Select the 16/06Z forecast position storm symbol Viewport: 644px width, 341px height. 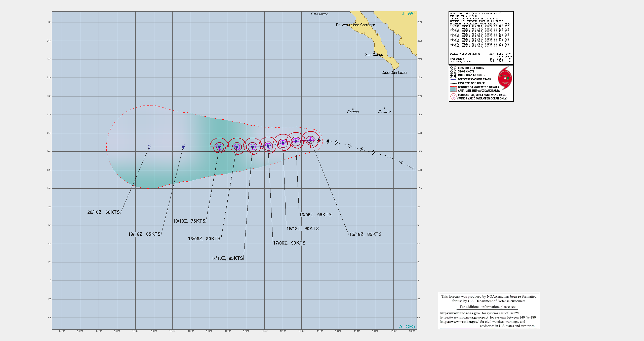[x=296, y=142]
